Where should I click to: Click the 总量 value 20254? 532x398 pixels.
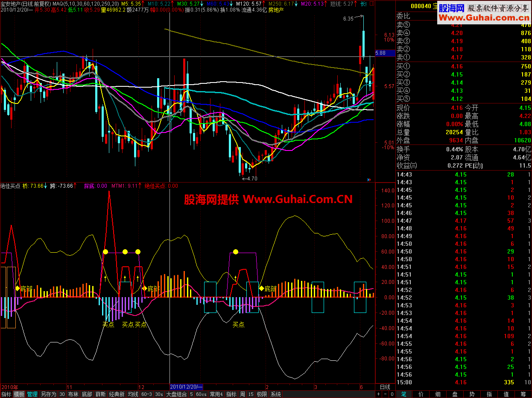pos(454,132)
